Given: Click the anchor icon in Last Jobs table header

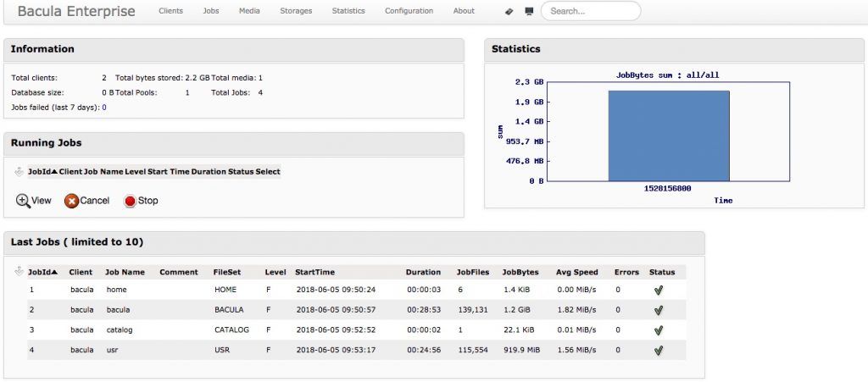Looking at the screenshot, I should click(x=19, y=271).
